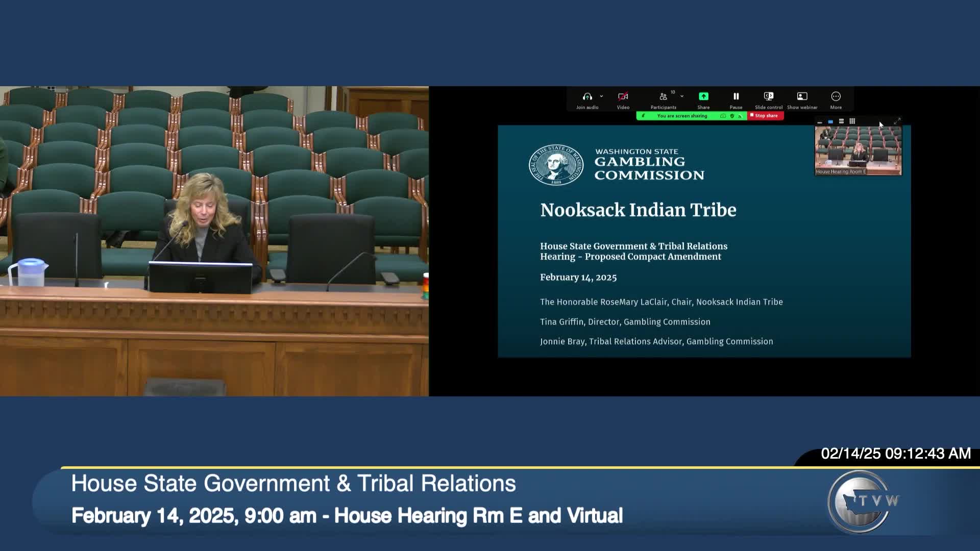Open the More options ellipsis
The image size is (980, 551).
pos(836,97)
